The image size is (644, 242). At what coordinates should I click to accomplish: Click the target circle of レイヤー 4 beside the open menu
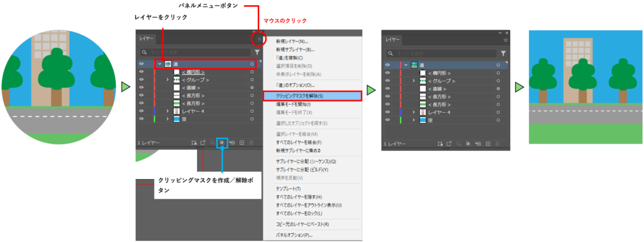(x=252, y=111)
